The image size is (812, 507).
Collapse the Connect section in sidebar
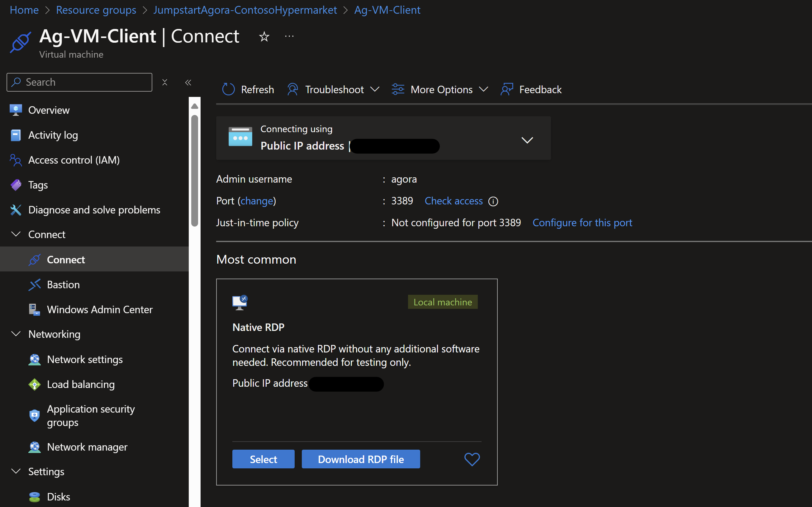16,234
